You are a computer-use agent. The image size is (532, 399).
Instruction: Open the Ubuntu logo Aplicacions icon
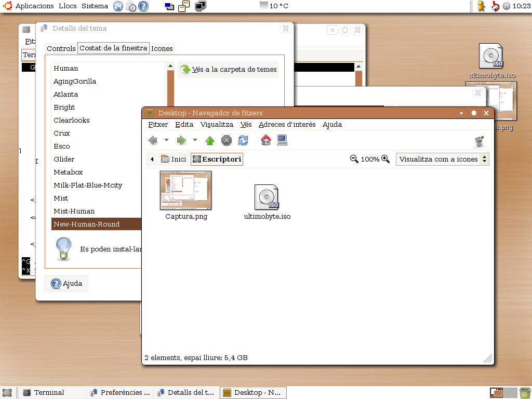tap(7, 6)
